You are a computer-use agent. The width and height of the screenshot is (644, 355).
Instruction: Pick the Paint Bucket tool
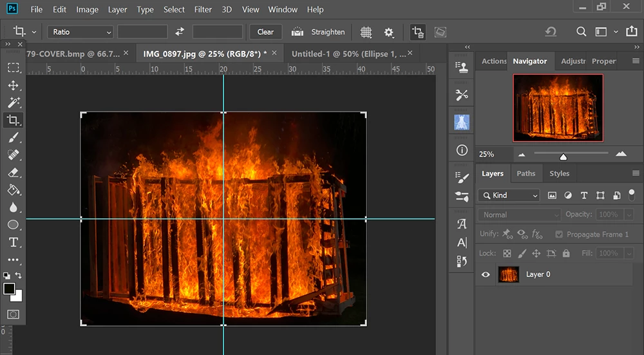click(14, 190)
